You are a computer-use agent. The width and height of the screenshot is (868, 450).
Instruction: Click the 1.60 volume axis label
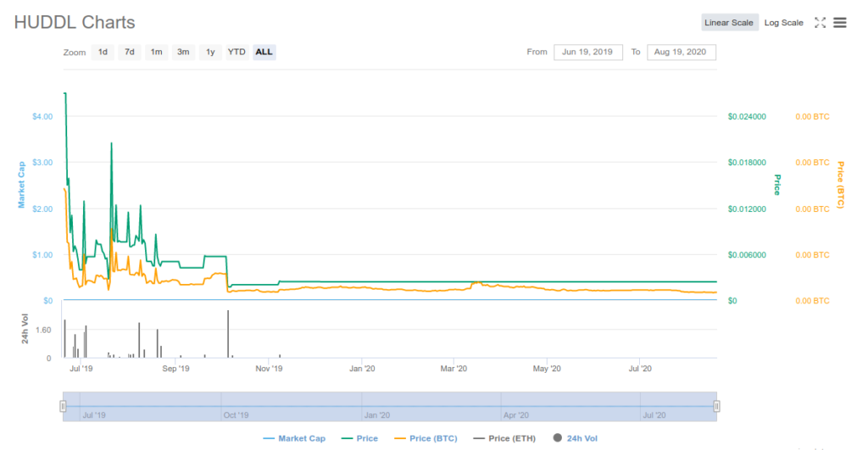coord(43,330)
